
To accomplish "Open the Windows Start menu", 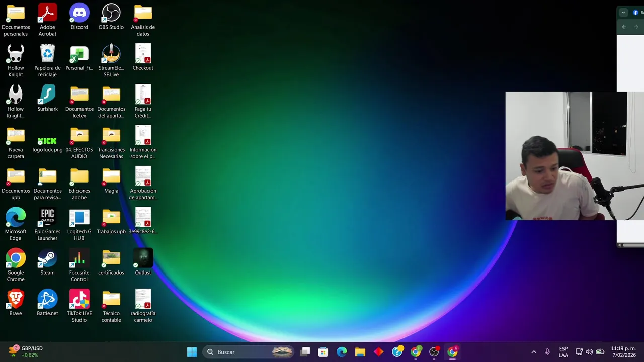I will click(192, 352).
